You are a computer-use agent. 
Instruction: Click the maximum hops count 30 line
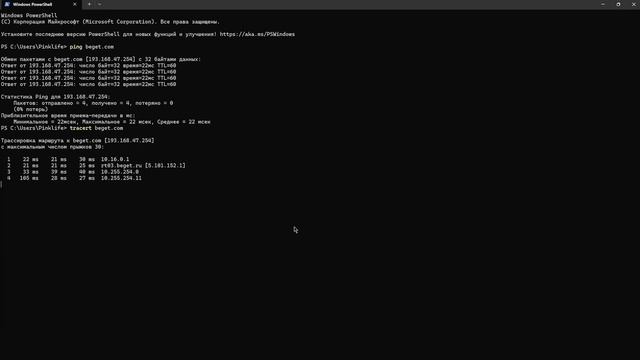[52, 147]
